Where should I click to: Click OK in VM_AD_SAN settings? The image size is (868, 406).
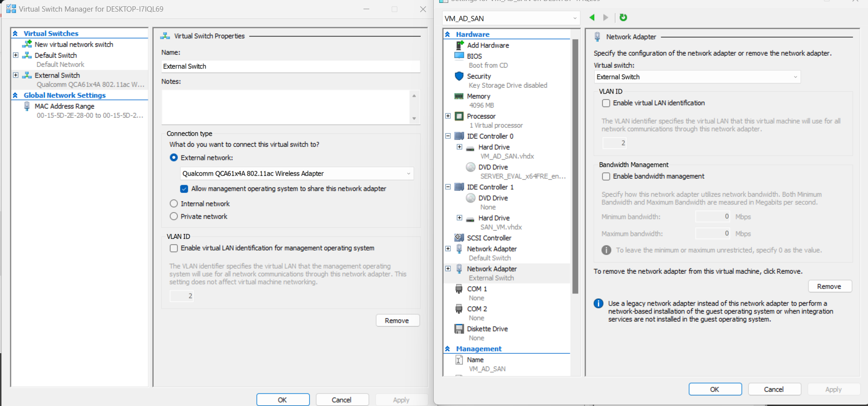point(715,389)
